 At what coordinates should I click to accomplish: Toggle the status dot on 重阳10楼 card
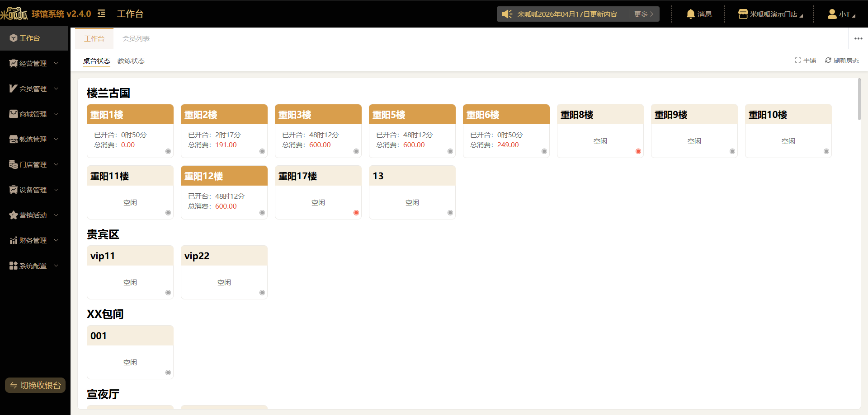(x=826, y=151)
